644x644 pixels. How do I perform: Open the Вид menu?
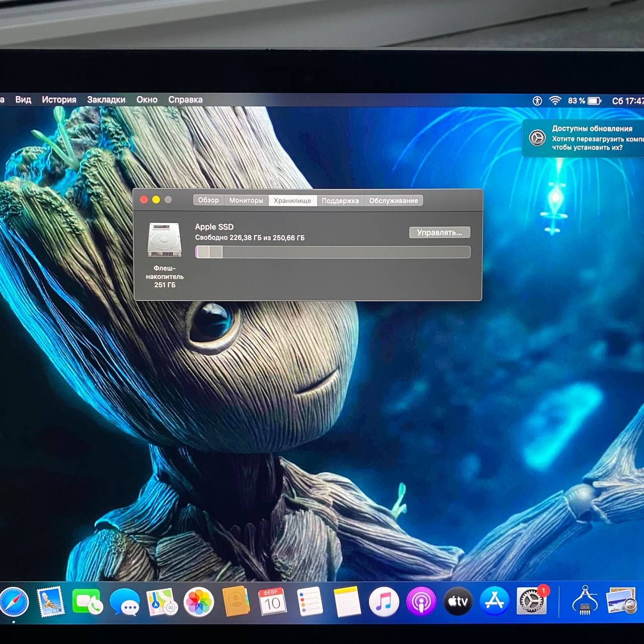tap(23, 100)
